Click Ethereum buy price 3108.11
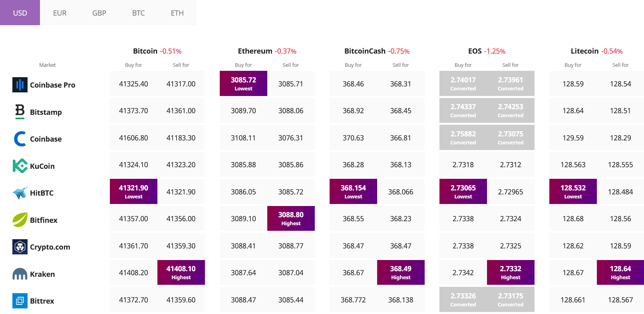 point(243,138)
